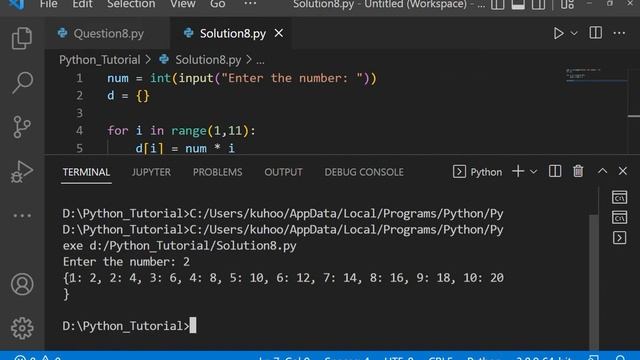The height and width of the screenshot is (360, 640).
Task: Open the Search view in activity bar
Action: pyautogui.click(x=22, y=83)
